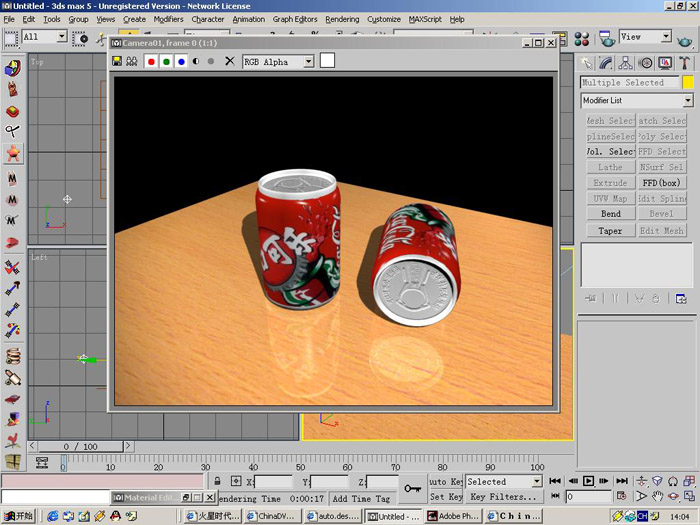Viewport: 700px width, 525px height.
Task: Open the View render type dropdown
Action: pos(666,37)
